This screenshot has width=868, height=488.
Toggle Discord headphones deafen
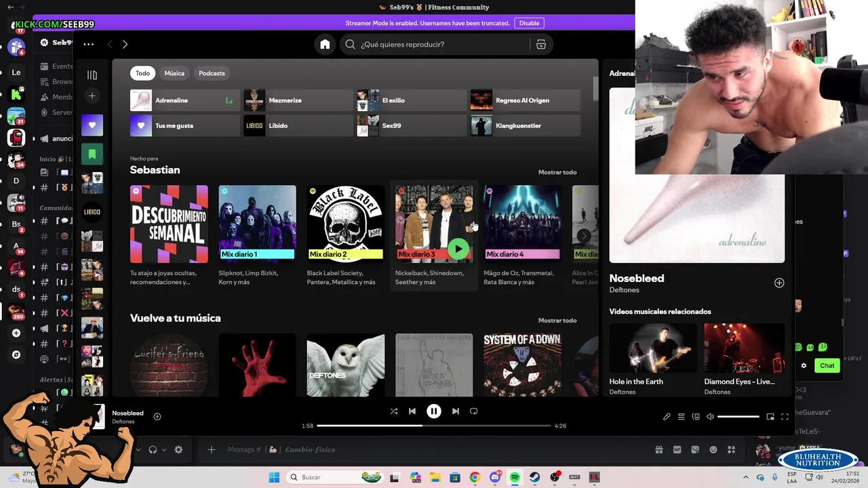pyautogui.click(x=153, y=449)
